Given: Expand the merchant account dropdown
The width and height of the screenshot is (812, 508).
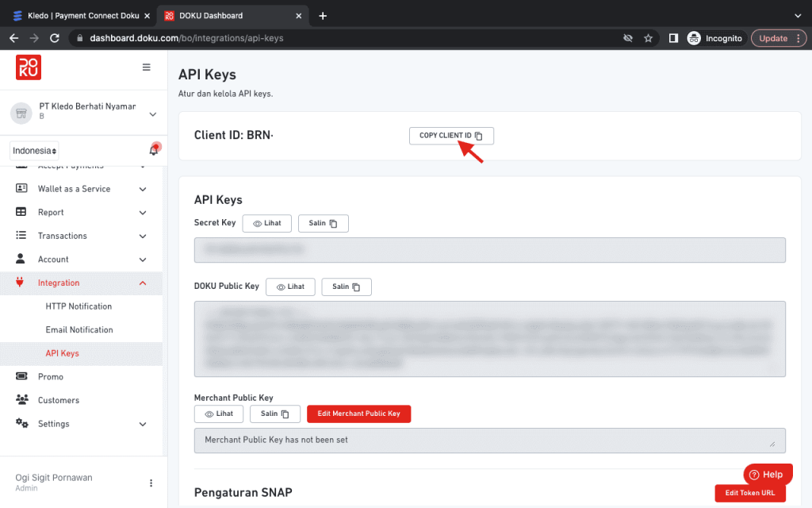Looking at the screenshot, I should tap(153, 114).
